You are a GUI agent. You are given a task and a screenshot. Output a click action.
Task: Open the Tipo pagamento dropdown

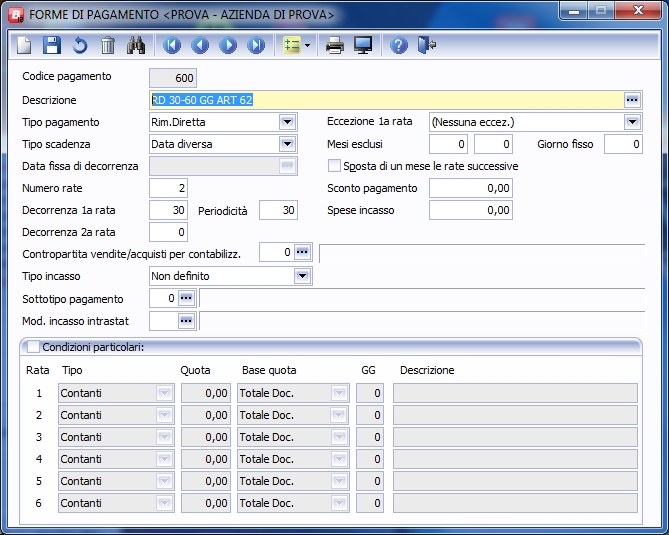tap(288, 122)
